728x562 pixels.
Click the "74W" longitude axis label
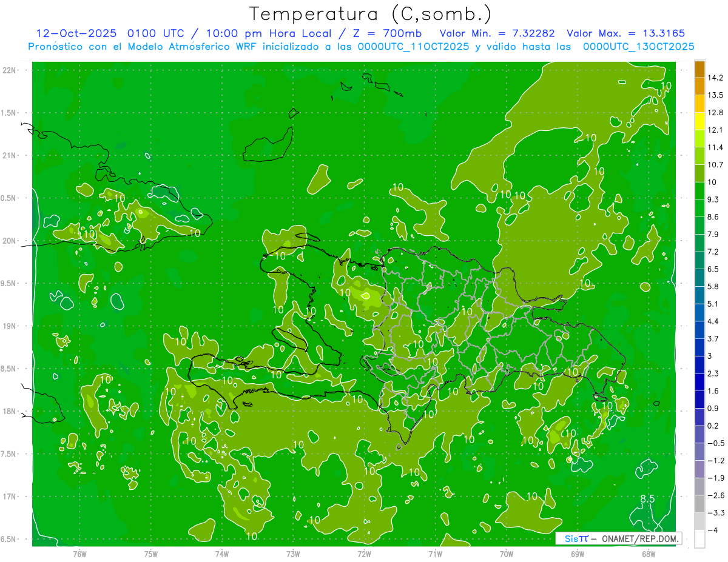pyautogui.click(x=222, y=554)
